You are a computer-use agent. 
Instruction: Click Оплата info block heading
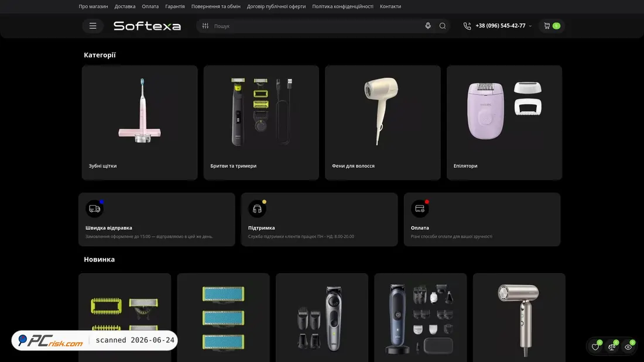pos(420,228)
